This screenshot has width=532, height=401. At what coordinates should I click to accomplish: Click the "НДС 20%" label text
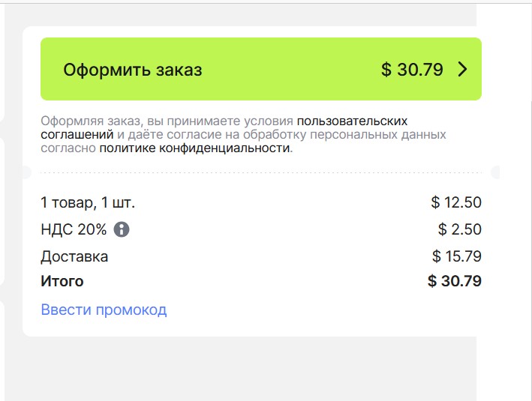pos(74,229)
